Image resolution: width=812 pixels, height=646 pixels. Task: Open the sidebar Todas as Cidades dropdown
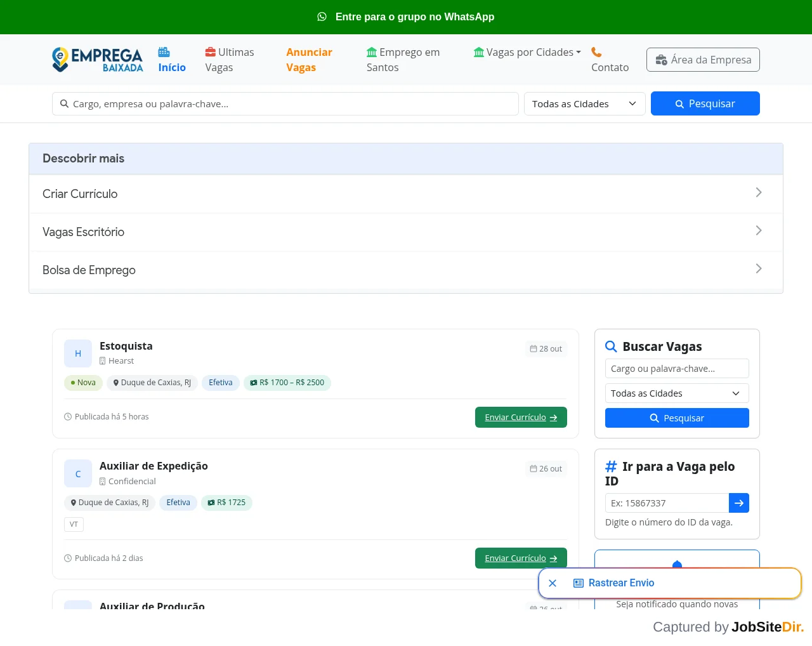(677, 393)
